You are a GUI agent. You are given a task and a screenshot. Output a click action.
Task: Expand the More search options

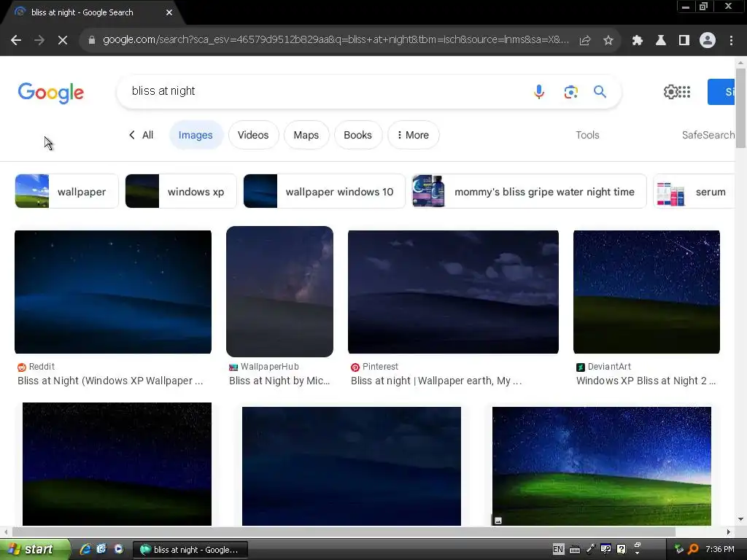pyautogui.click(x=413, y=135)
